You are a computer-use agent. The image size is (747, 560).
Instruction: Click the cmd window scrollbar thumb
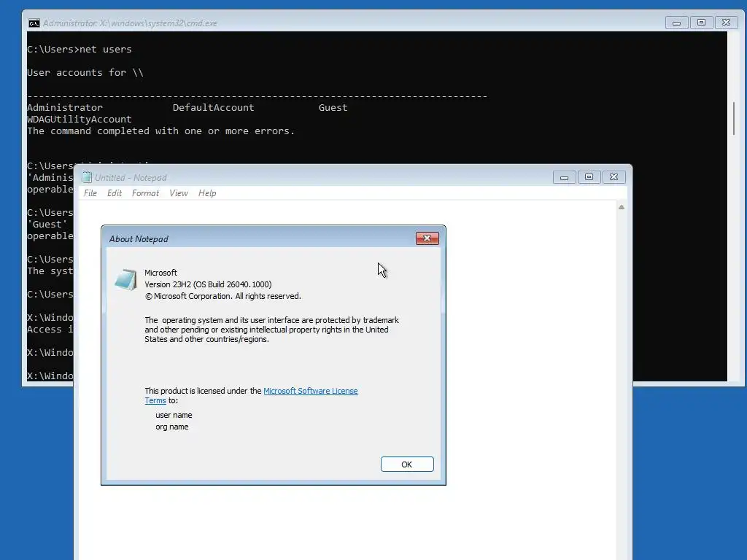click(x=734, y=118)
